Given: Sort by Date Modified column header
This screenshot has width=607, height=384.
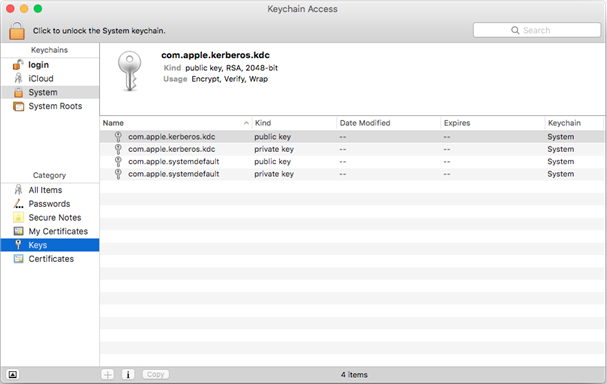Looking at the screenshot, I should (389, 123).
